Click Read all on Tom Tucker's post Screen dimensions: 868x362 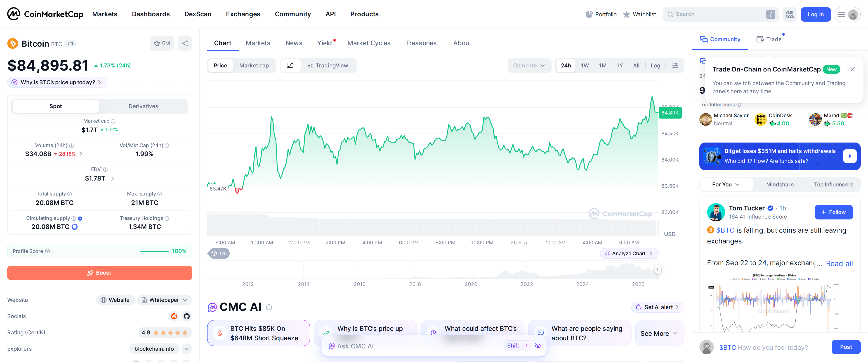(839, 264)
